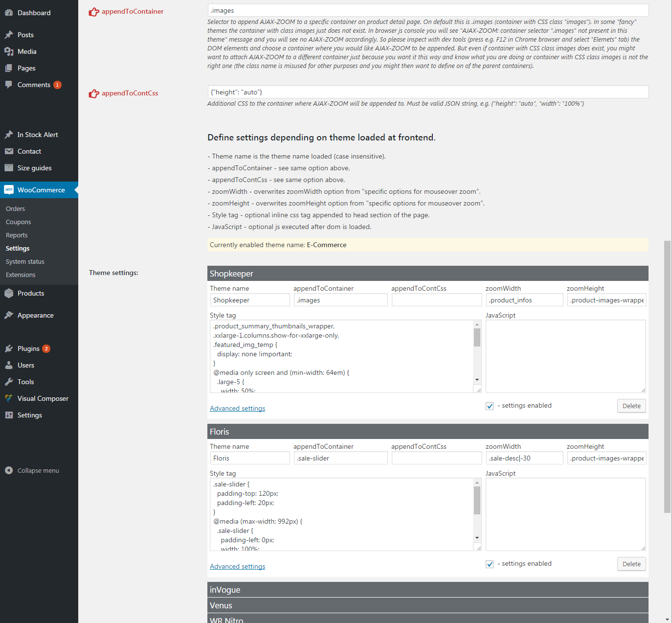Click the Dashboard gauge icon

pyautogui.click(x=9, y=13)
